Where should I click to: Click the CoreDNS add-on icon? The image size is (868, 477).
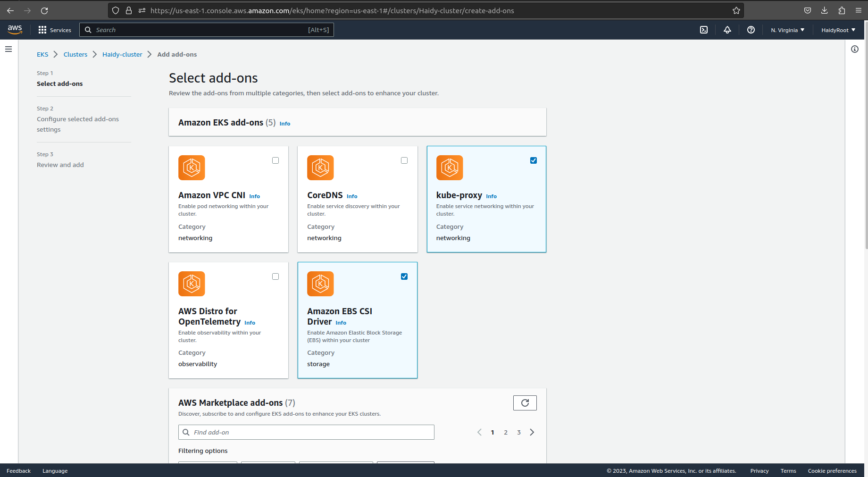(320, 167)
